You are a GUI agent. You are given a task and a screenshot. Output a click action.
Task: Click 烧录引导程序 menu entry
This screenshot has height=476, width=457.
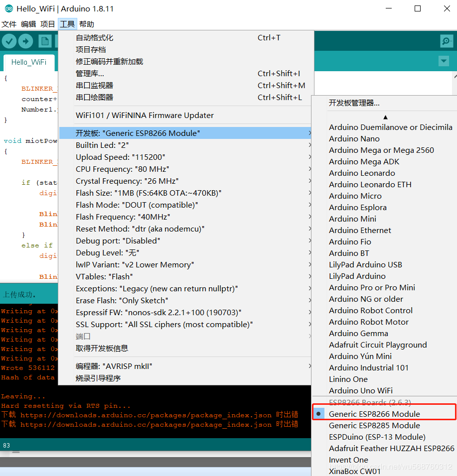(x=185, y=378)
